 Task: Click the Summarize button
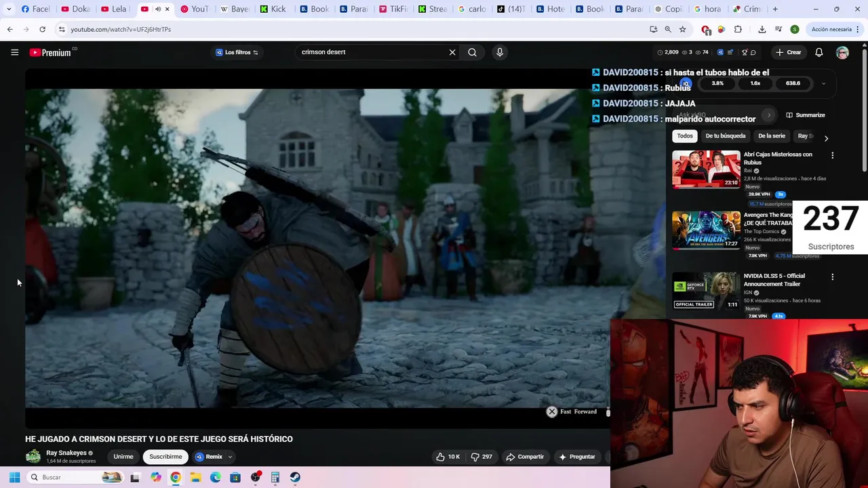(806, 115)
